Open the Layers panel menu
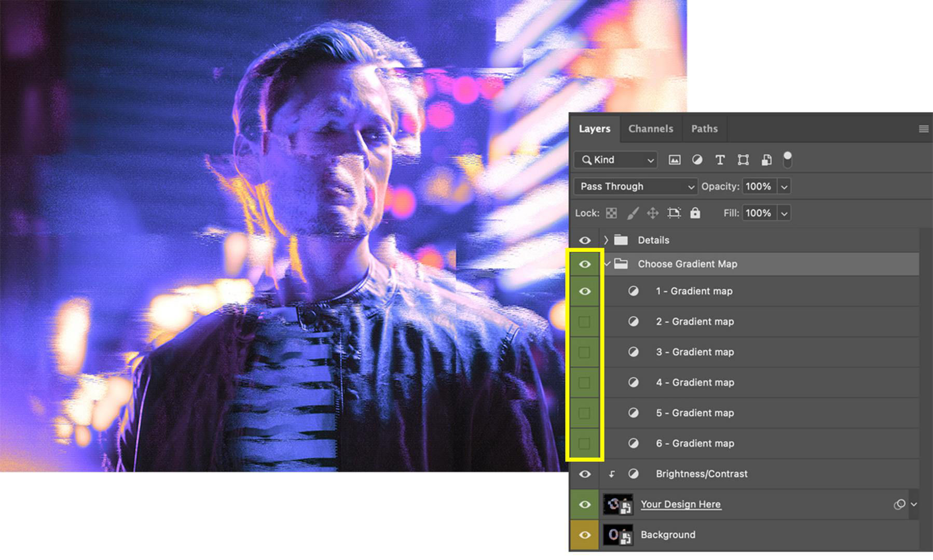 (923, 129)
